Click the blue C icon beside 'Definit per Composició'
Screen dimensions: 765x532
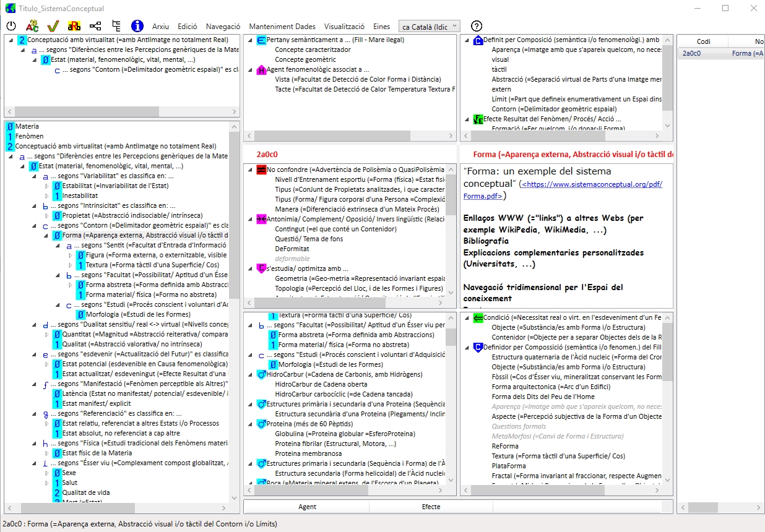point(478,40)
